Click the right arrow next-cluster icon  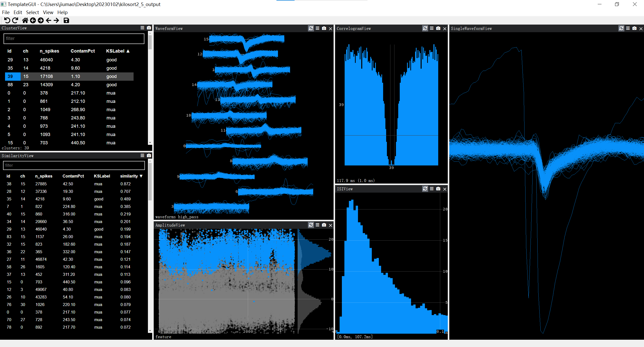coord(56,20)
